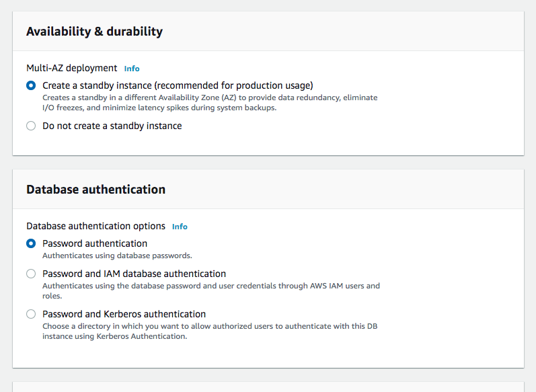Click the "Password and IAM database authentication" label text
Viewport: 536px width, 392px height.
pos(134,274)
